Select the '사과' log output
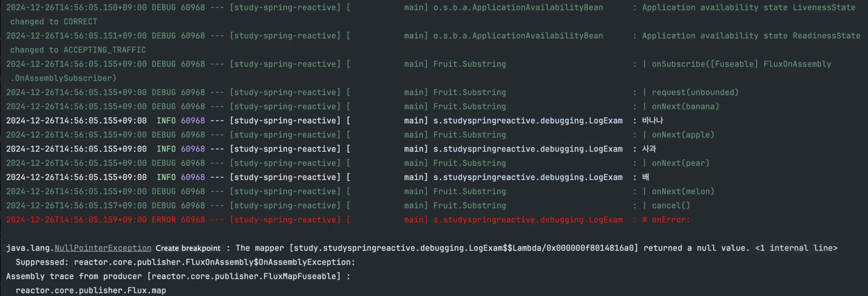The image size is (868, 296). [x=649, y=149]
